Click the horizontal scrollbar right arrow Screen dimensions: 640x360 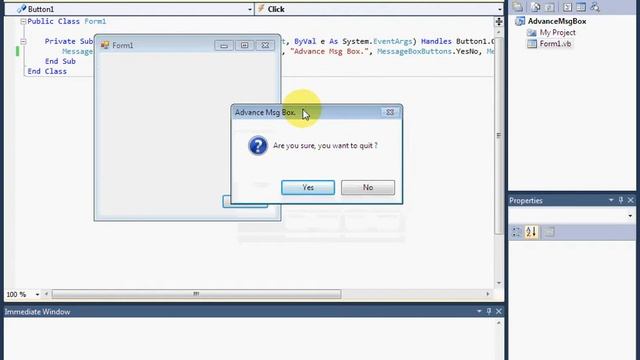click(488, 294)
